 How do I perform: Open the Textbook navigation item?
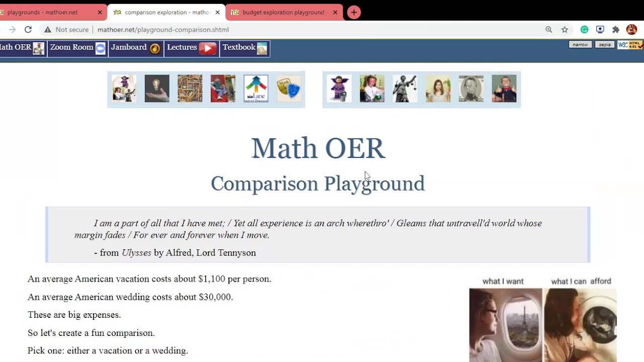coord(245,48)
